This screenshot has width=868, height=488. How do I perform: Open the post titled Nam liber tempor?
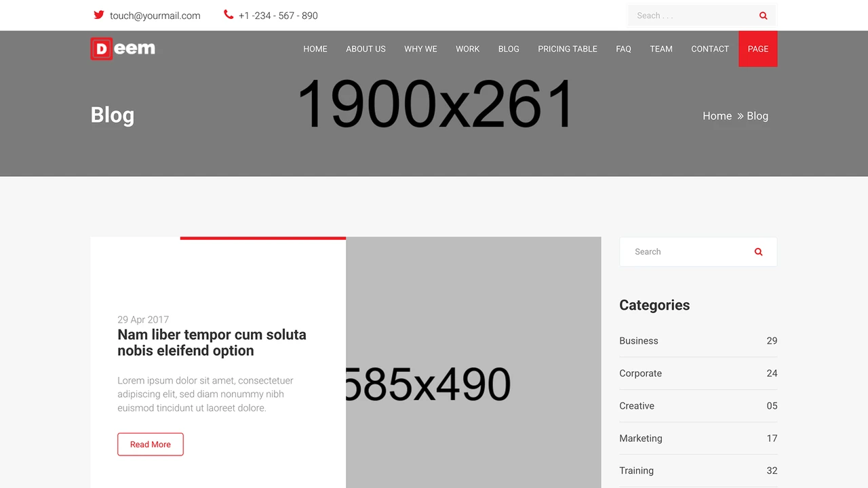[x=212, y=342]
